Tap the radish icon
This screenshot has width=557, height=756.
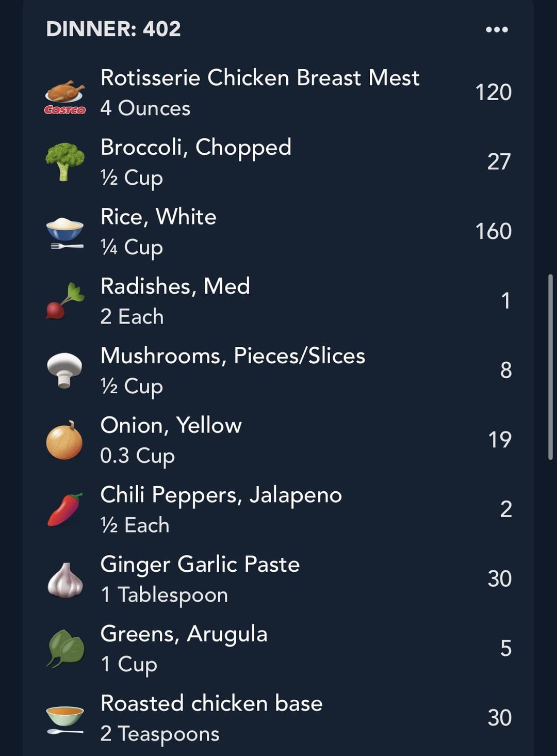click(65, 301)
